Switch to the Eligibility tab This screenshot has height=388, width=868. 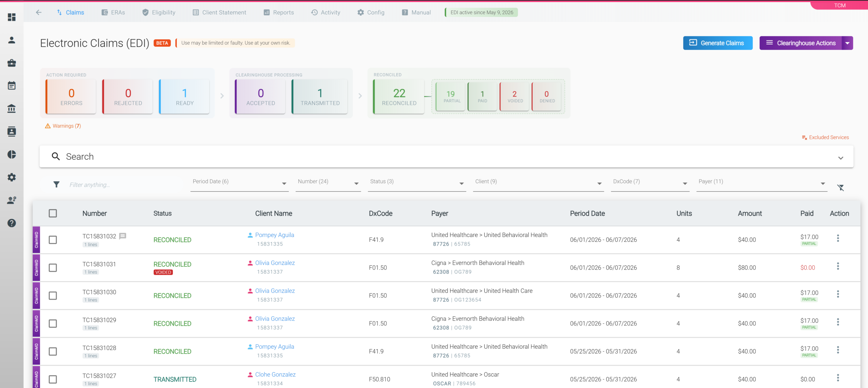point(159,12)
